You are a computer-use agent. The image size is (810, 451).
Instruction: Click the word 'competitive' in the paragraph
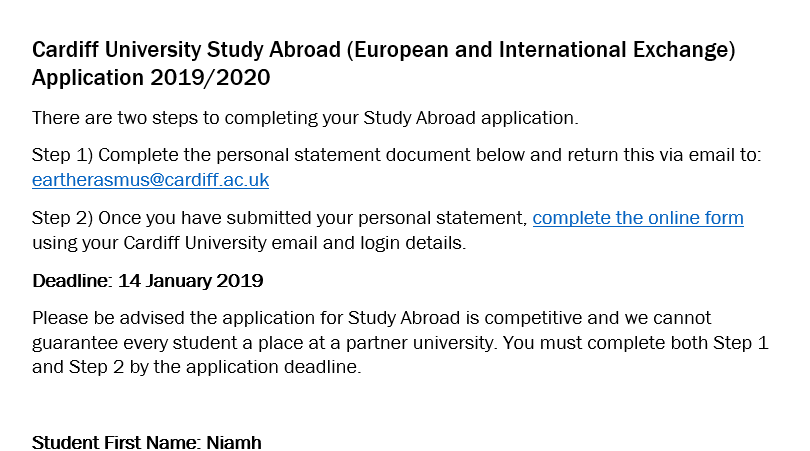point(533,318)
